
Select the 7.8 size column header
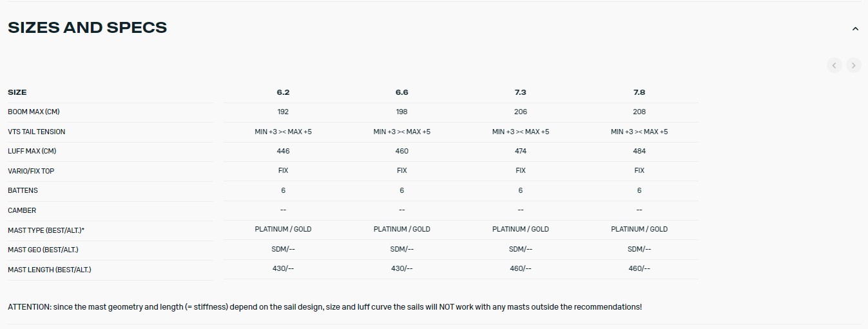pyautogui.click(x=639, y=92)
